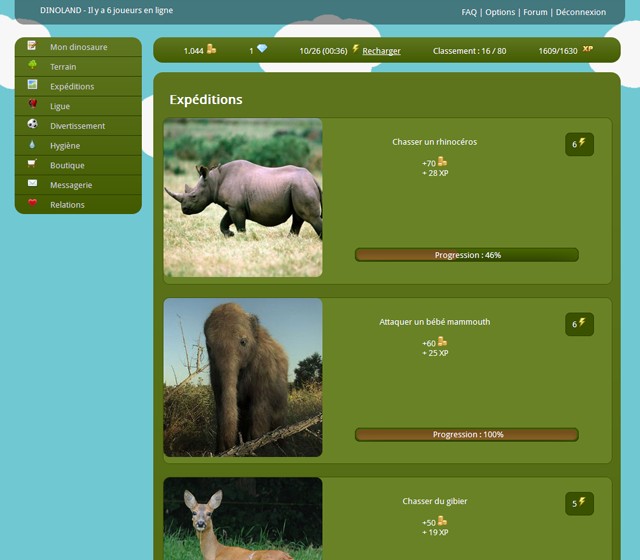Image resolution: width=640 pixels, height=560 pixels.
Task: Click the tree icon beside Terrain
Action: [32, 65]
